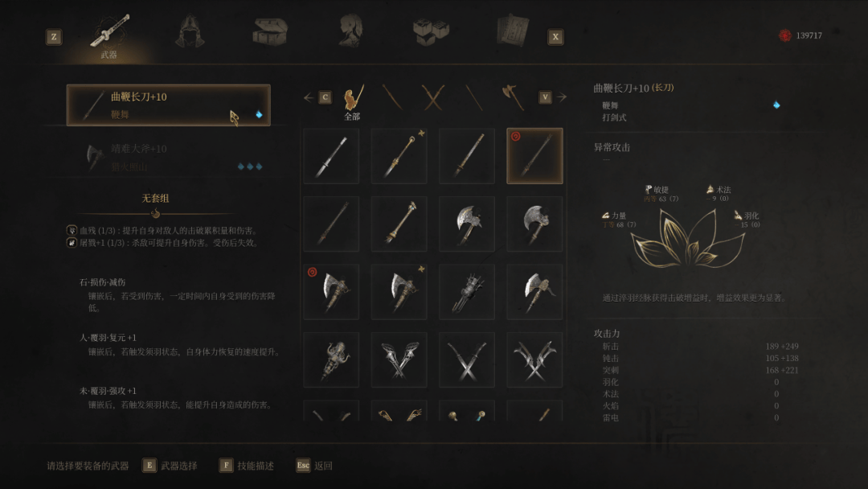This screenshot has width=868, height=489.
Task: Go to previous weapon filter arrow
Action: pos(309,97)
